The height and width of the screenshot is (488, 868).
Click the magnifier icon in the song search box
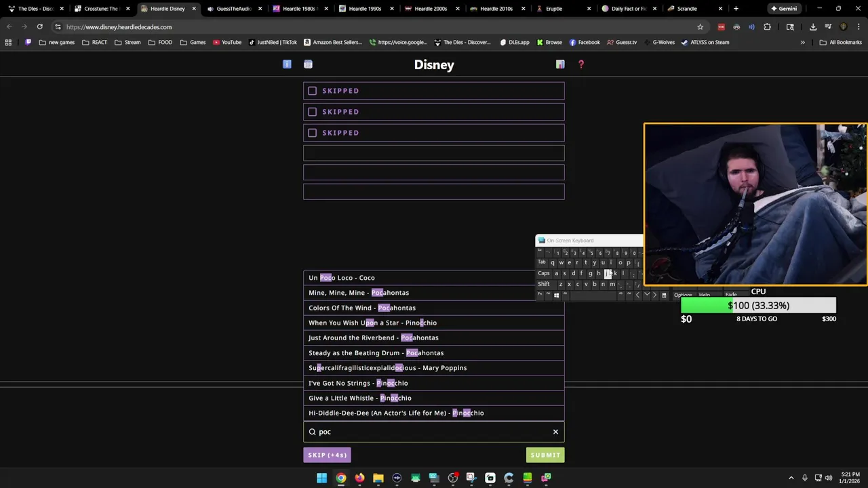[313, 432]
